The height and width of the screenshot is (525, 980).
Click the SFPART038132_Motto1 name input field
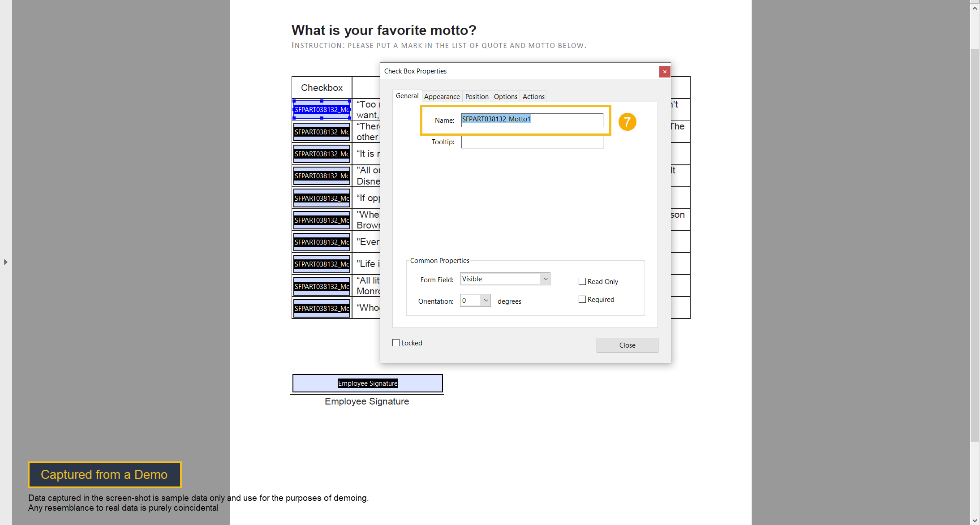pos(532,119)
